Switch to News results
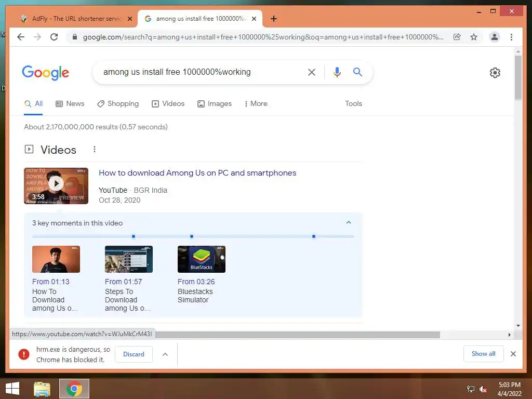This screenshot has height=399, width=532. (70, 104)
